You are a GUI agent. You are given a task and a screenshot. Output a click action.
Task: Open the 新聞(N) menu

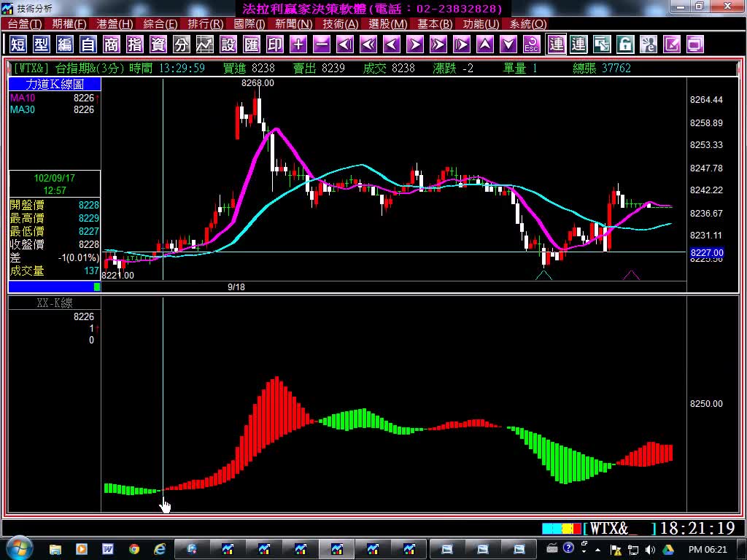click(x=293, y=24)
